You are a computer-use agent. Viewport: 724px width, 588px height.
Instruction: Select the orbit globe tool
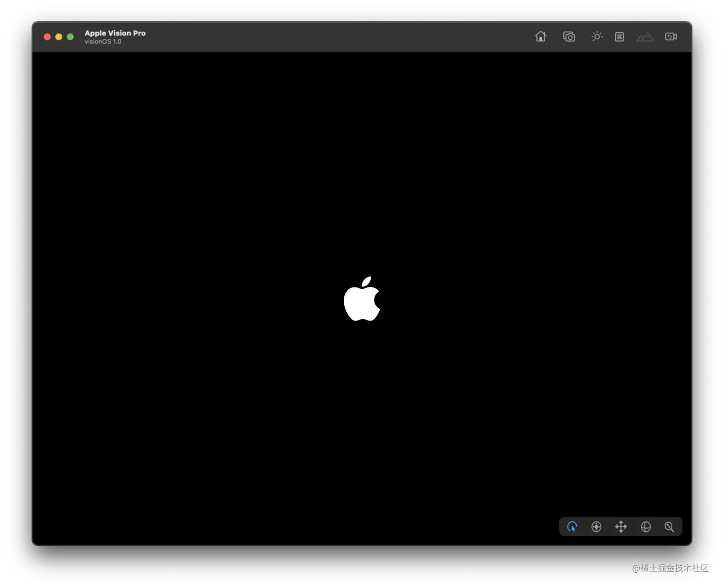click(x=646, y=527)
